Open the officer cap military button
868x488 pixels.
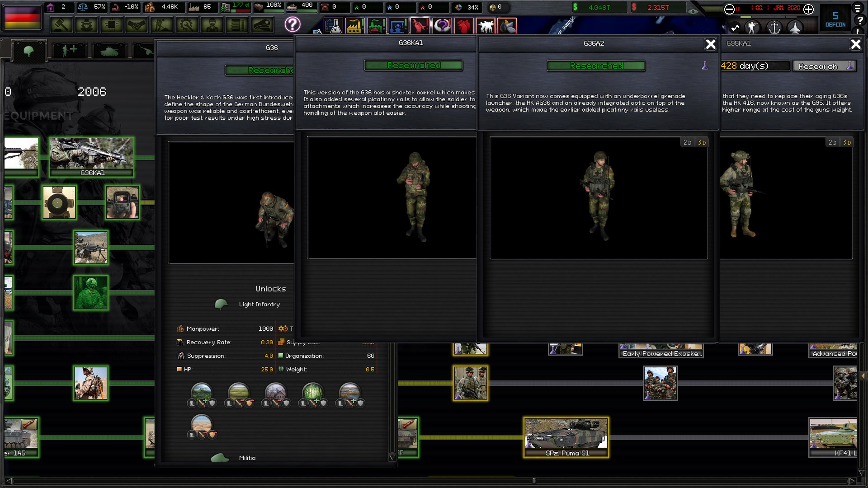pyautogui.click(x=262, y=25)
